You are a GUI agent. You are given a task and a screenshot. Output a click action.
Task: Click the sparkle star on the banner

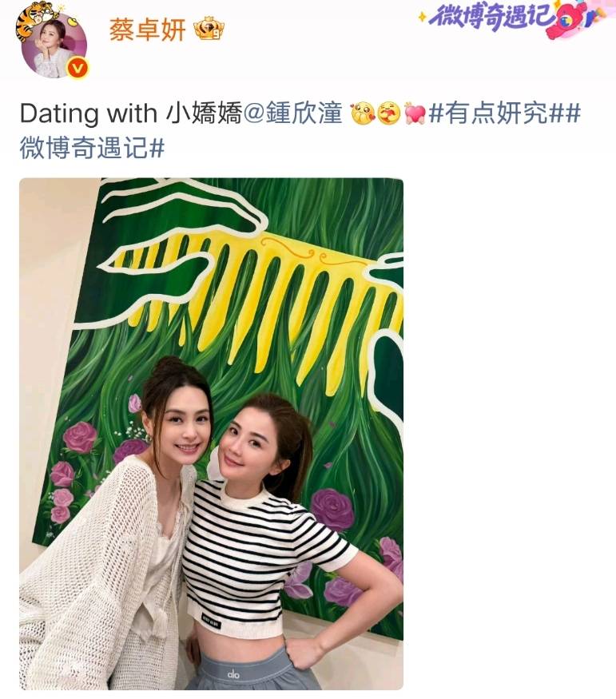point(422,18)
